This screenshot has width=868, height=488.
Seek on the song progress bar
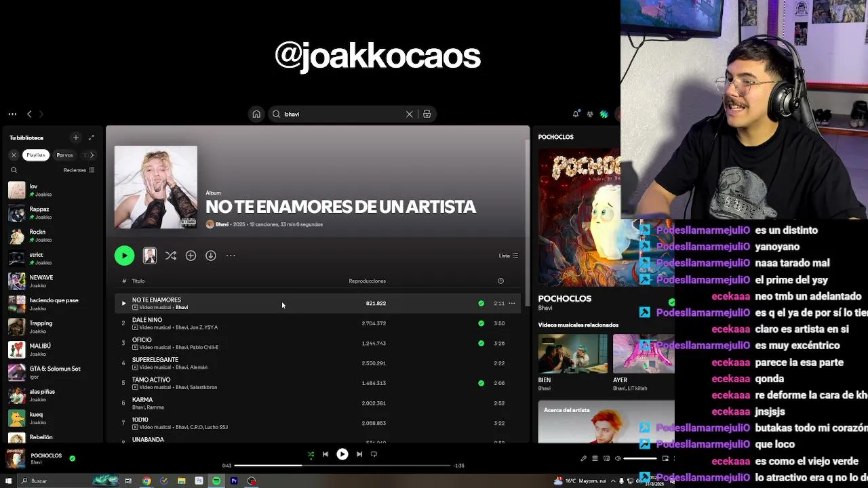342,466
